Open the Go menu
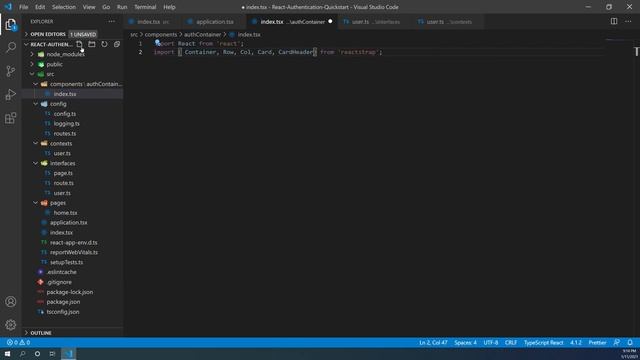 [x=106, y=7]
